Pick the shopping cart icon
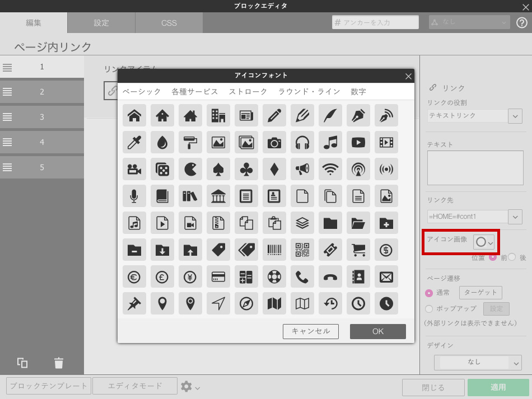This screenshot has width=532, height=399. (x=358, y=250)
